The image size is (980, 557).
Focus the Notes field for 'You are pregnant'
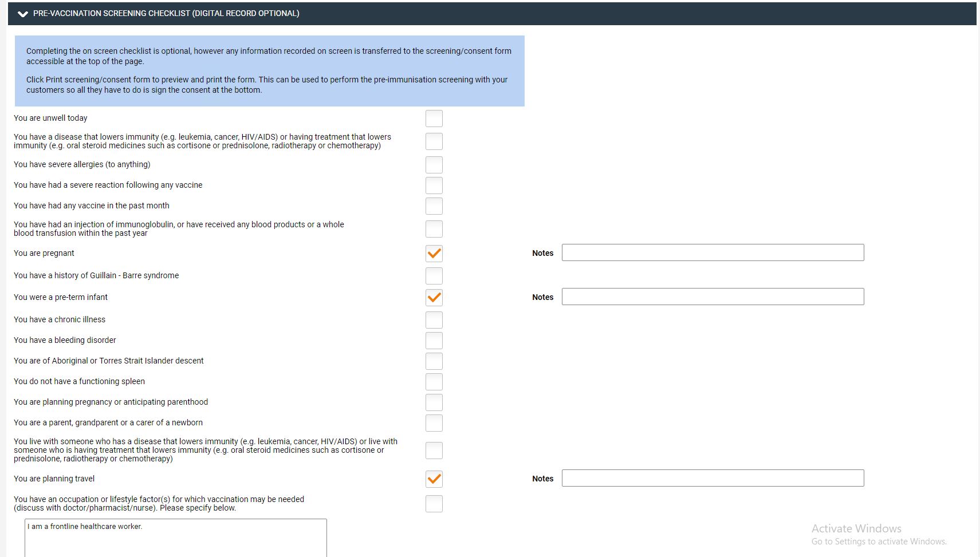(x=713, y=252)
